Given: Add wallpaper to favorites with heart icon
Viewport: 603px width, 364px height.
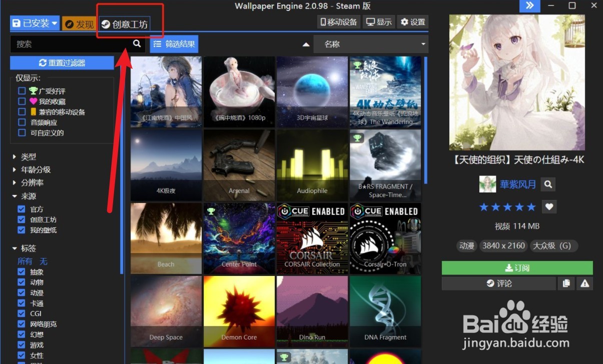Looking at the screenshot, I should pos(549,206).
